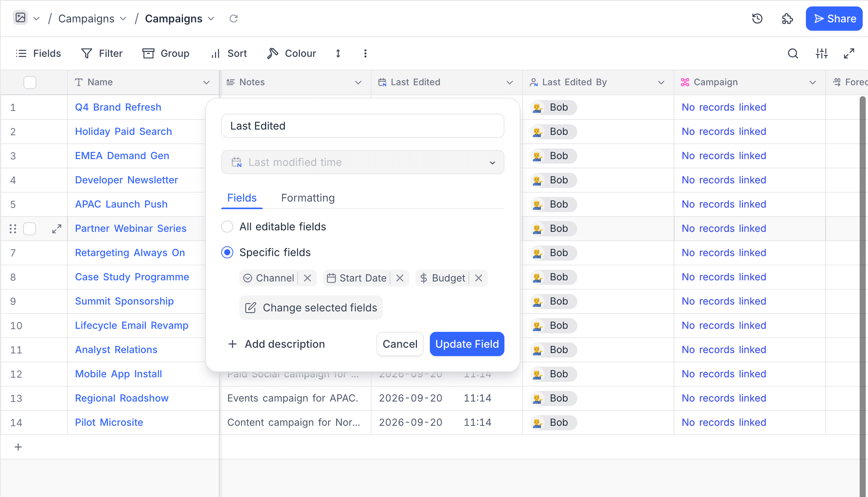This screenshot has height=497, width=868.
Task: Click the Update Field button
Action: [x=467, y=344]
